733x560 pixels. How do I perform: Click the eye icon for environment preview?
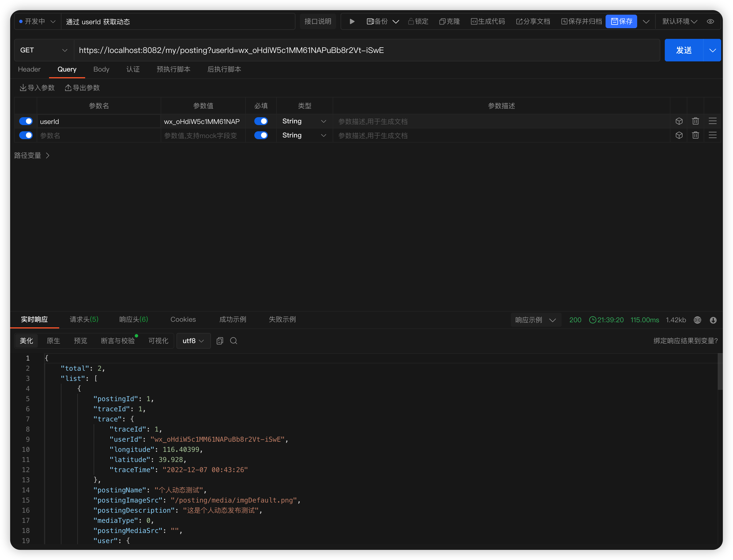point(710,22)
